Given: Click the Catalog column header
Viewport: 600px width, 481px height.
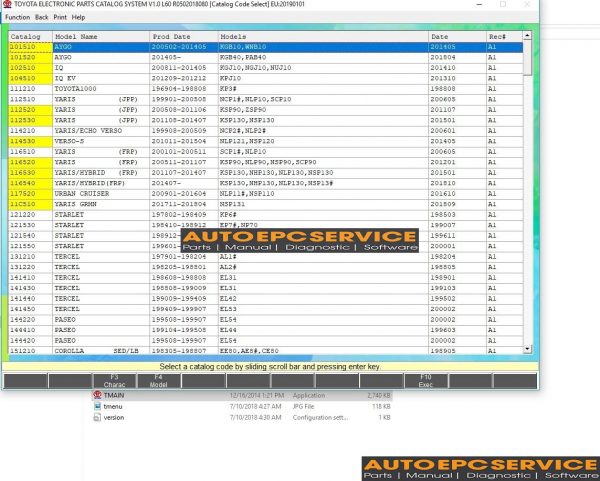Looking at the screenshot, I should (x=30, y=37).
